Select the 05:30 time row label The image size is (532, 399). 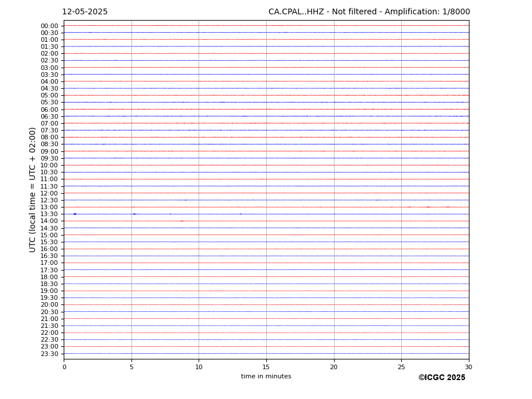[x=49, y=103]
